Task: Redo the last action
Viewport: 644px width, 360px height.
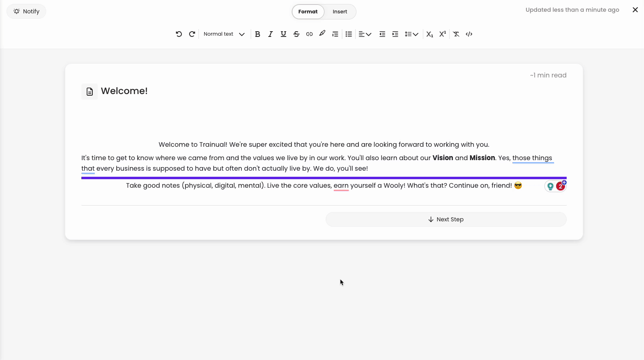Action: [x=192, y=34]
